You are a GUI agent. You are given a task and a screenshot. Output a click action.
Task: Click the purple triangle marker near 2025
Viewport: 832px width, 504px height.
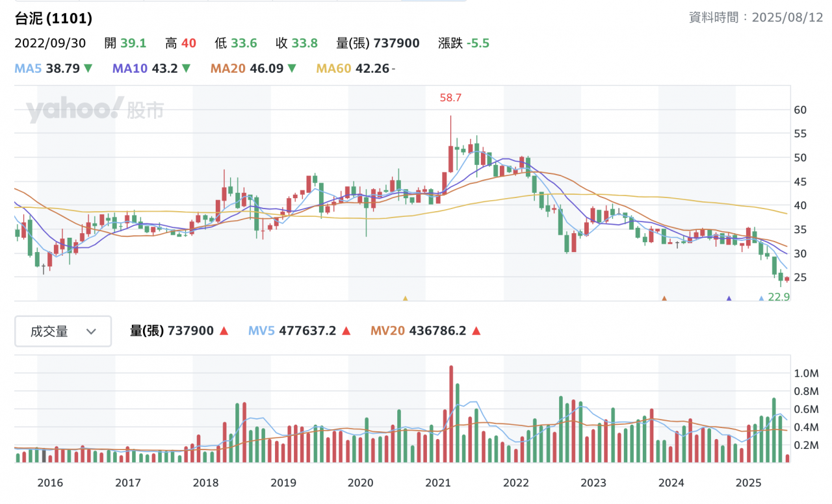click(729, 299)
